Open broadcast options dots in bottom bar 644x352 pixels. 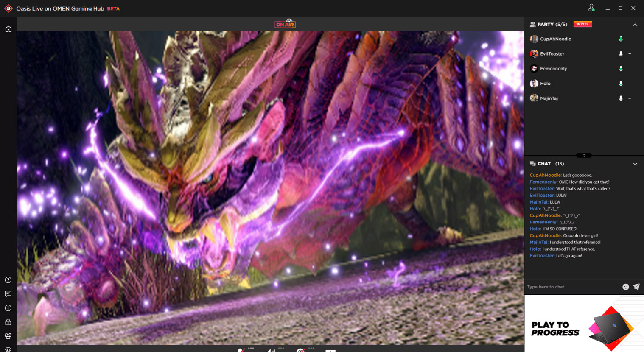[311, 348]
